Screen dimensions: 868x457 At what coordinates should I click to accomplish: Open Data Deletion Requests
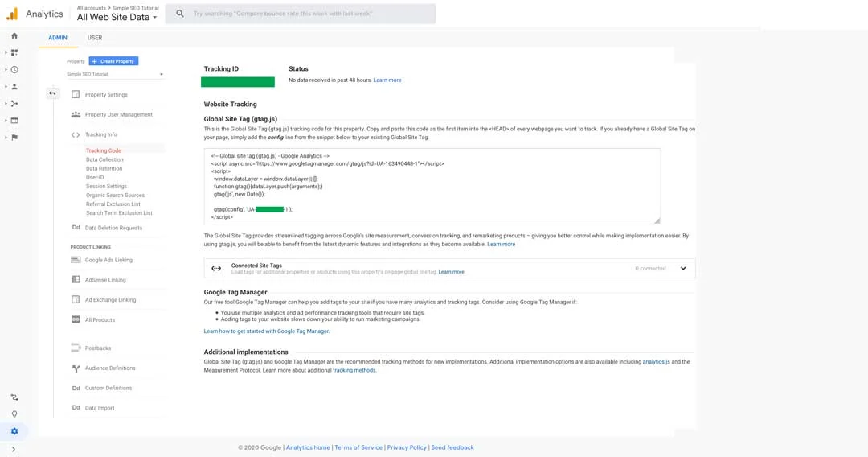(x=113, y=228)
